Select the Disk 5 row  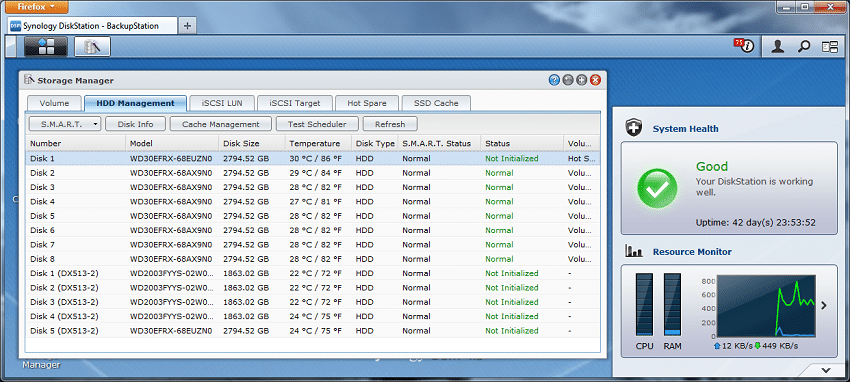coord(313,216)
